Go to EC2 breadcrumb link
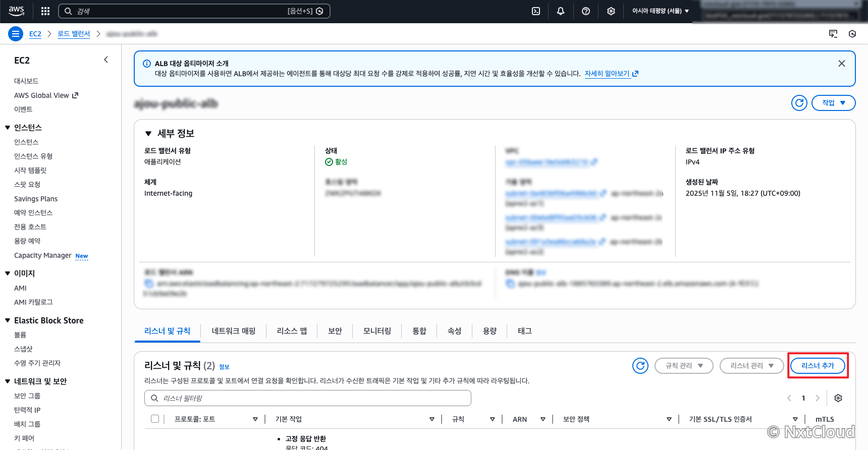The width and height of the screenshot is (868, 450). coord(35,34)
